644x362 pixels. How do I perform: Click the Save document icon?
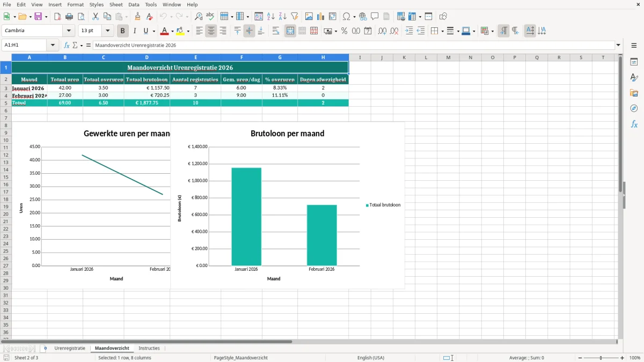coord(38,17)
